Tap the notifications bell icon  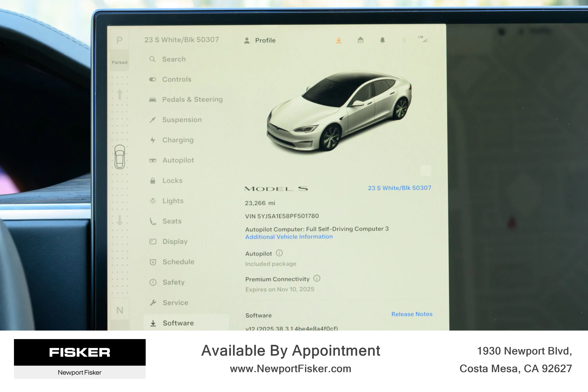coord(382,40)
